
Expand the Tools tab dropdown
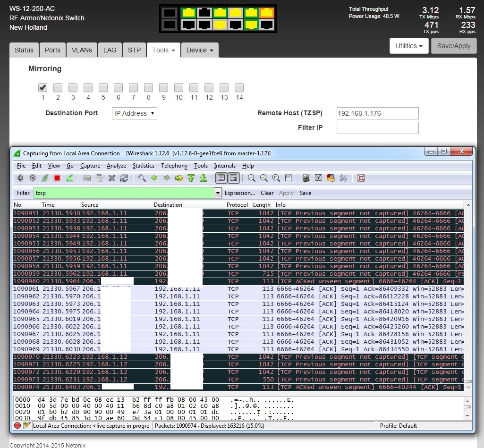tap(163, 50)
